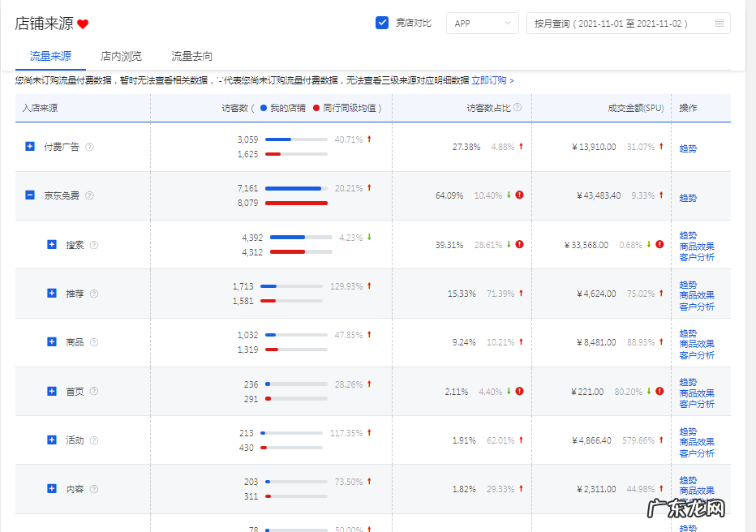The width and height of the screenshot is (756, 532).
Task: Click the 立即订购 link
Action: click(x=489, y=80)
